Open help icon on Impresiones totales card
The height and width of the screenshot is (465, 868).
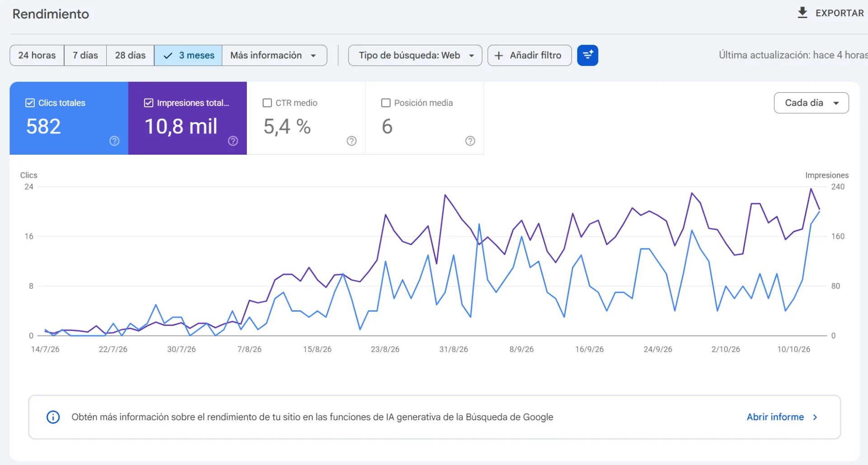coord(233,141)
